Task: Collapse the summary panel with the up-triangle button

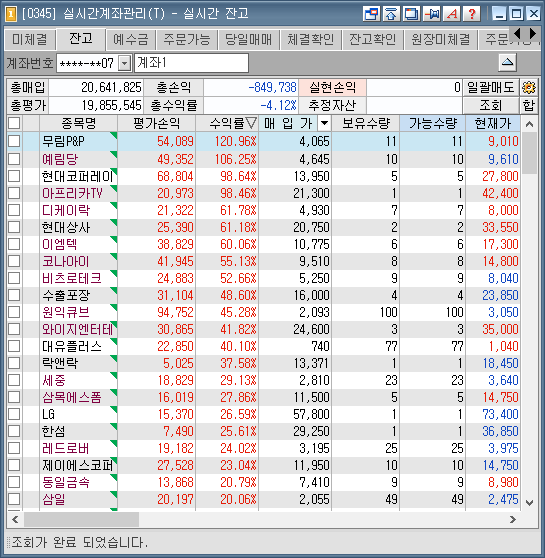Action: tap(507, 63)
